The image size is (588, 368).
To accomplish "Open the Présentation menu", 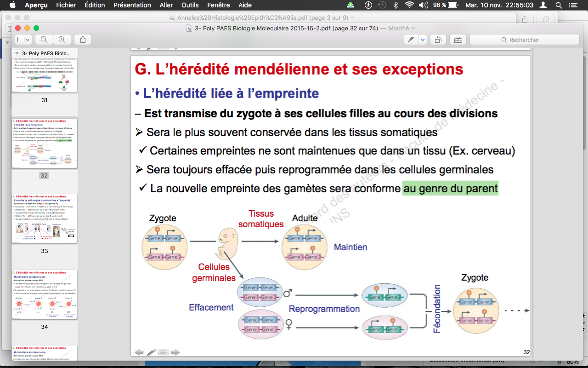I will (x=132, y=5).
